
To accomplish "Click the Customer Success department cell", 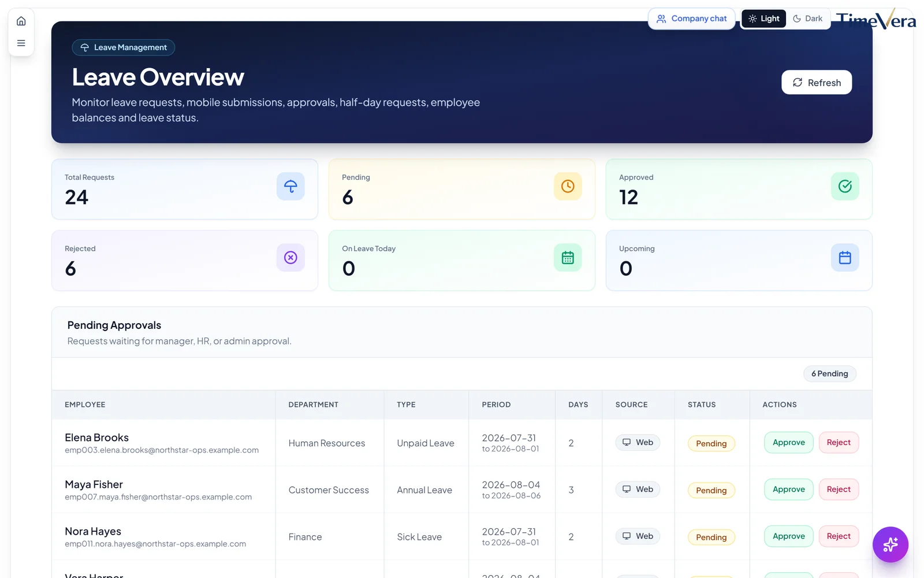I will [x=329, y=490].
